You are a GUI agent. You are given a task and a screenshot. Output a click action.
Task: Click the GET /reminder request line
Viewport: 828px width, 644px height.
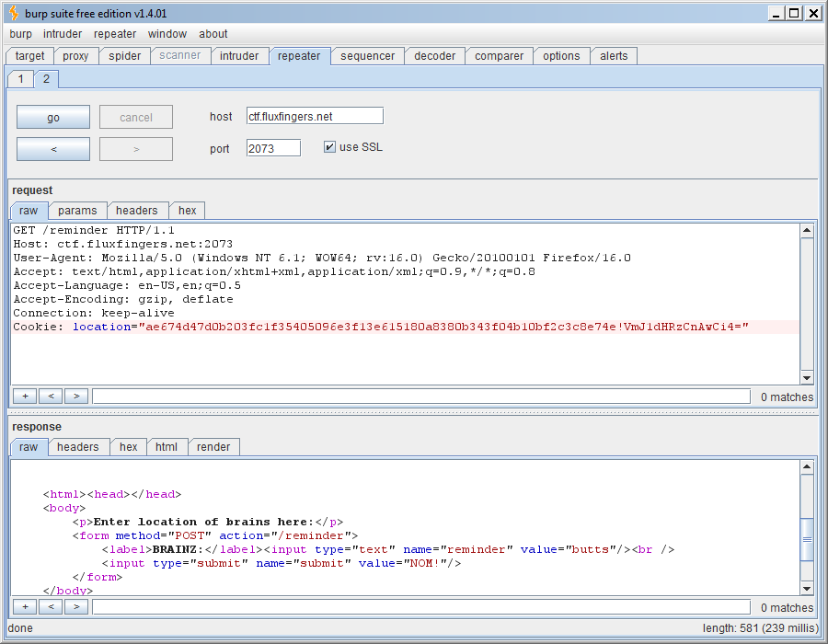pos(94,230)
